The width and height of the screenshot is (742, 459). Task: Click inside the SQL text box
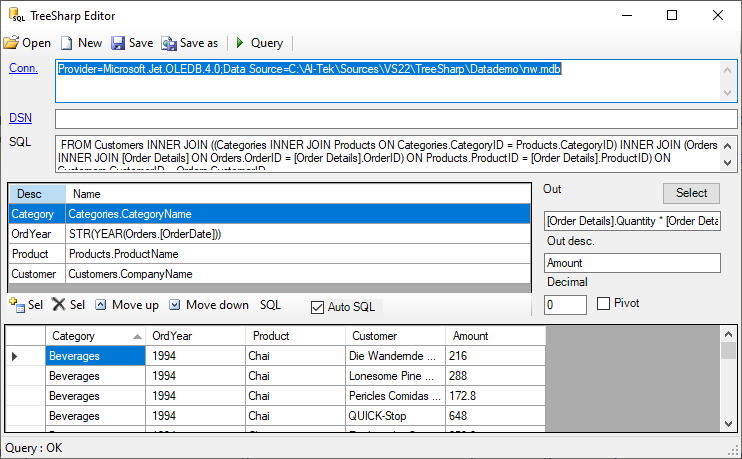397,154
